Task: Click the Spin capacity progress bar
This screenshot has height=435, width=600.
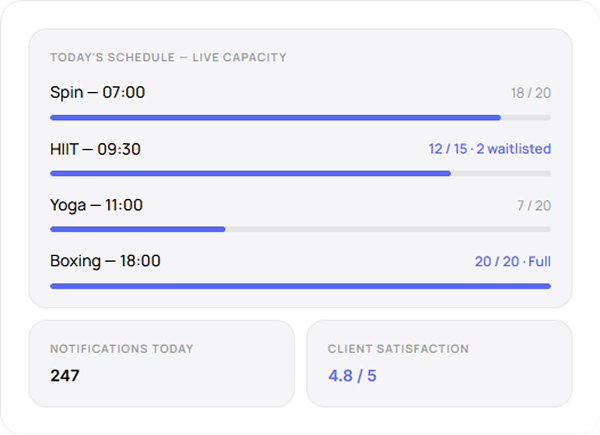Action: click(x=300, y=117)
